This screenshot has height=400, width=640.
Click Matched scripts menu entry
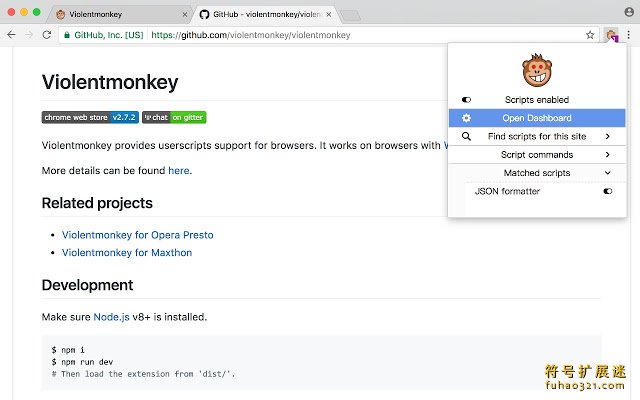(537, 173)
